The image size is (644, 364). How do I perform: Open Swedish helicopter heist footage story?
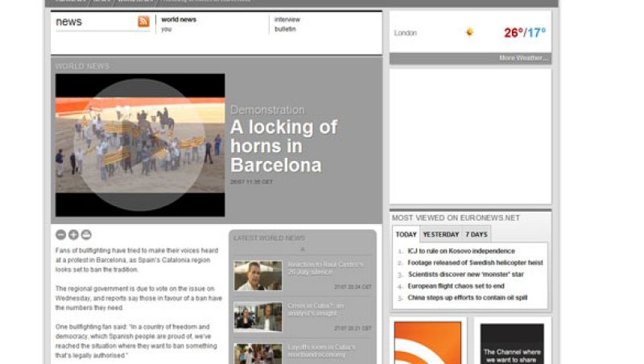[475, 263]
